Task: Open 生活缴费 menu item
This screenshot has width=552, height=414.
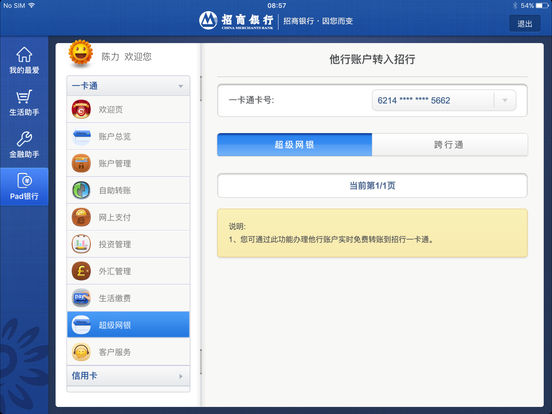Action: tap(128, 298)
